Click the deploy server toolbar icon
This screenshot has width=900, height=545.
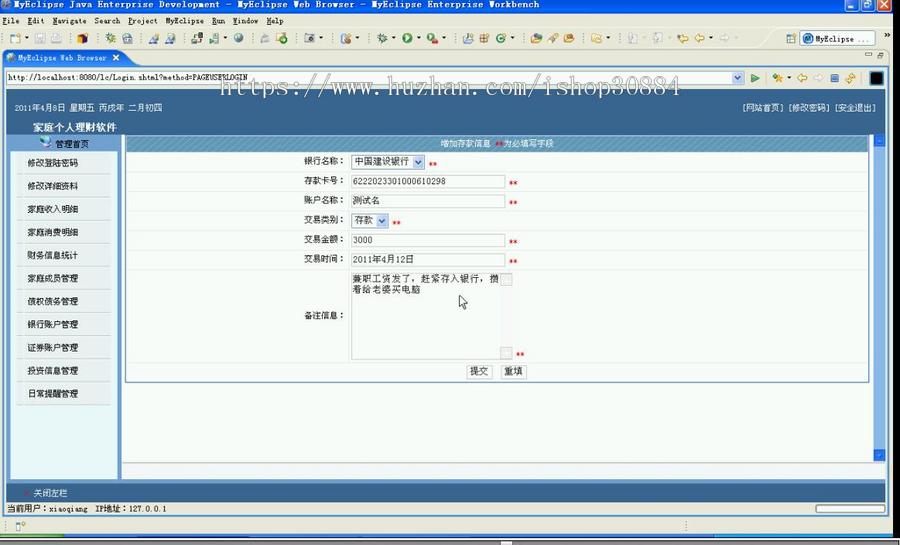[196, 38]
